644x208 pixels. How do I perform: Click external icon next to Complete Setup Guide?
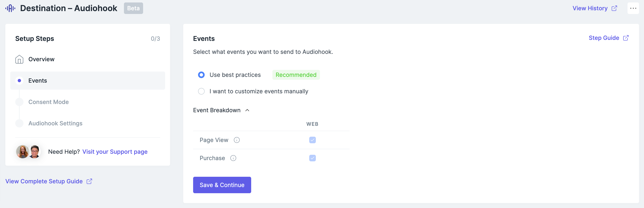pyautogui.click(x=89, y=181)
